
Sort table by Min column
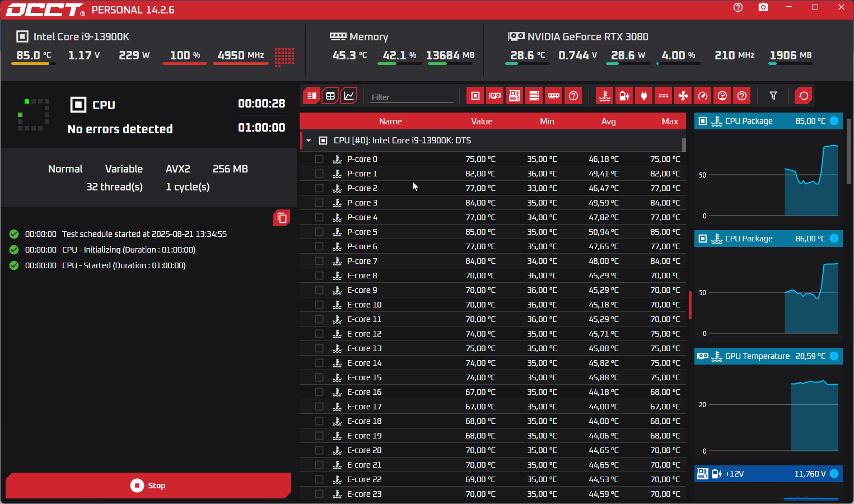click(x=547, y=122)
